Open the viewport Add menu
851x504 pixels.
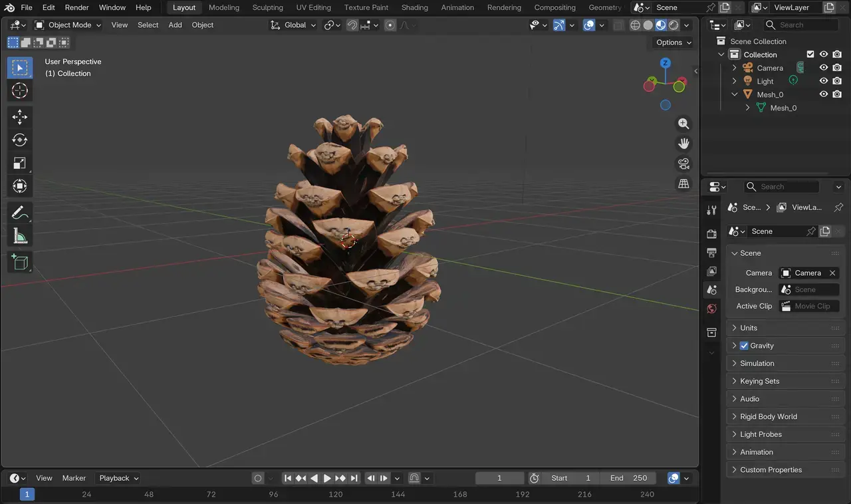pyautogui.click(x=175, y=25)
